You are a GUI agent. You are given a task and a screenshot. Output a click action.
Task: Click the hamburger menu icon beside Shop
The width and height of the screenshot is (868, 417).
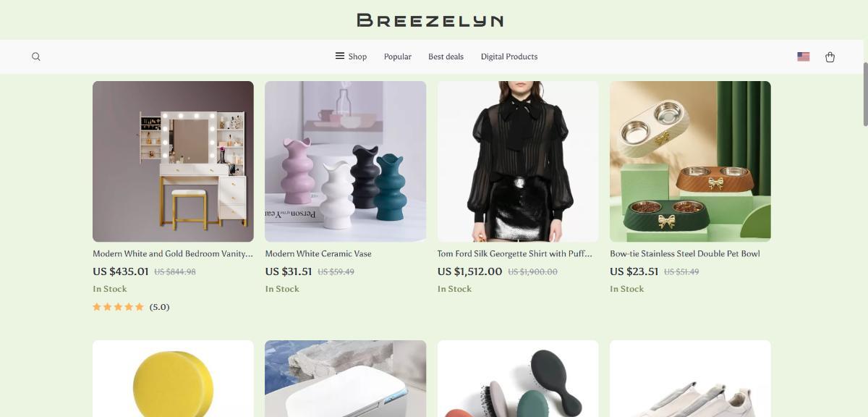[x=339, y=56]
